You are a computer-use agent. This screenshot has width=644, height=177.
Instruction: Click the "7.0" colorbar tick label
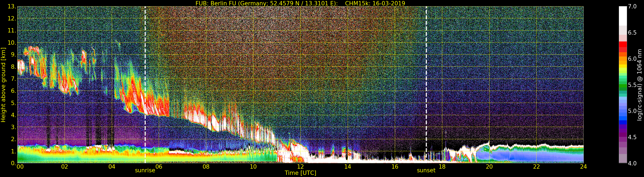tap(632, 6)
